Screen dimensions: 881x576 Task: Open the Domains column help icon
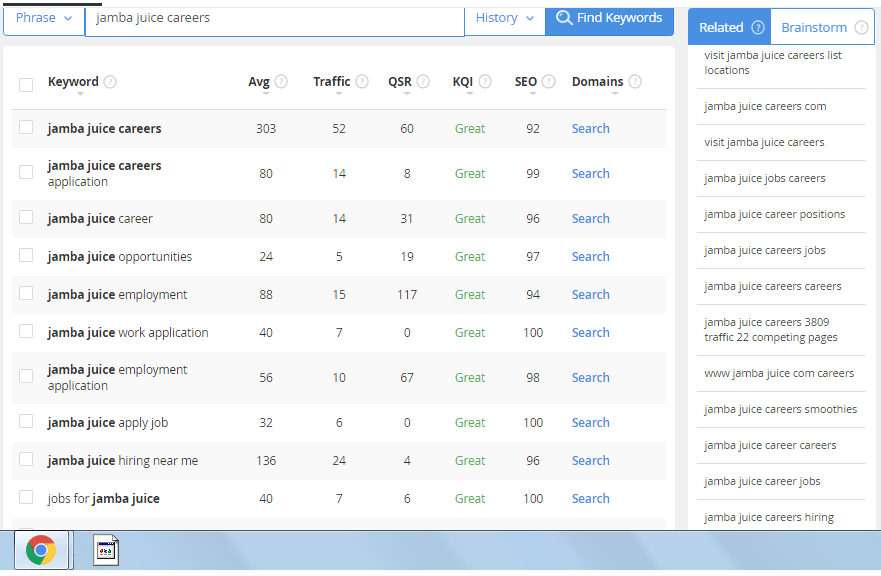(x=635, y=82)
